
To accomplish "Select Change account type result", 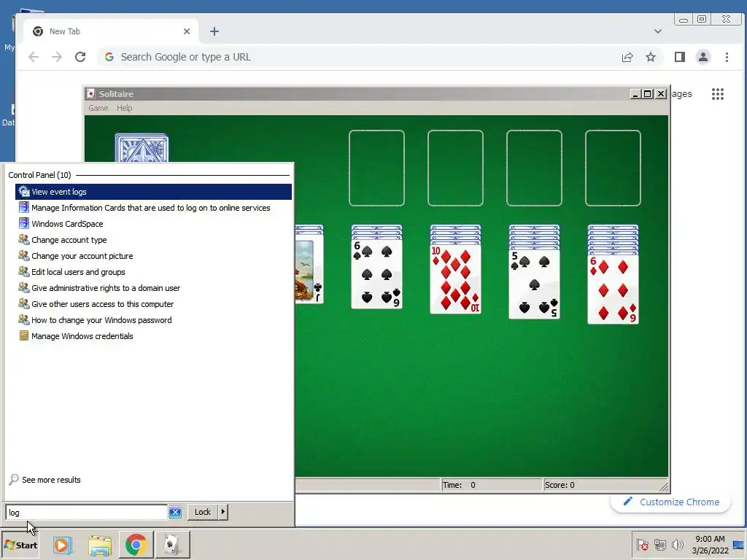I will 153,240.
